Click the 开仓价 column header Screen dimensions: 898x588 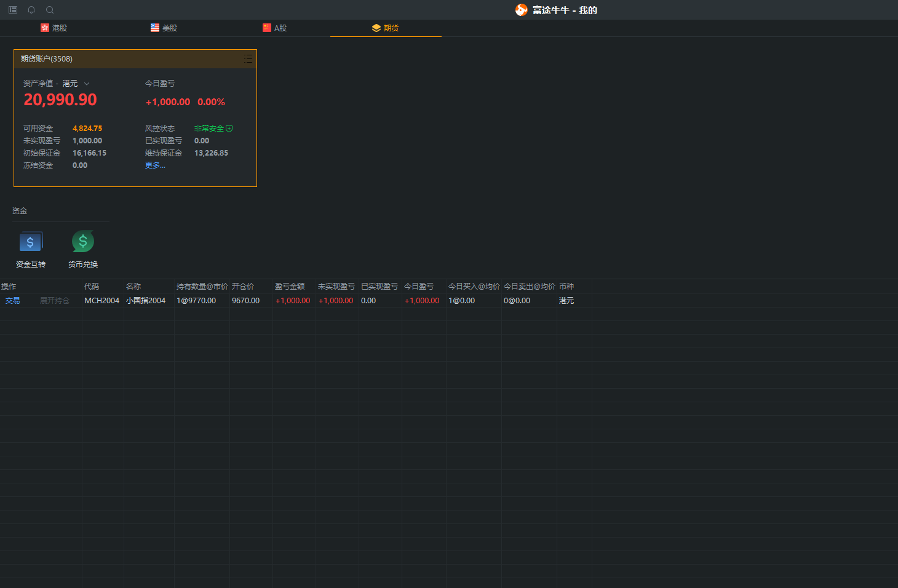[x=243, y=287]
